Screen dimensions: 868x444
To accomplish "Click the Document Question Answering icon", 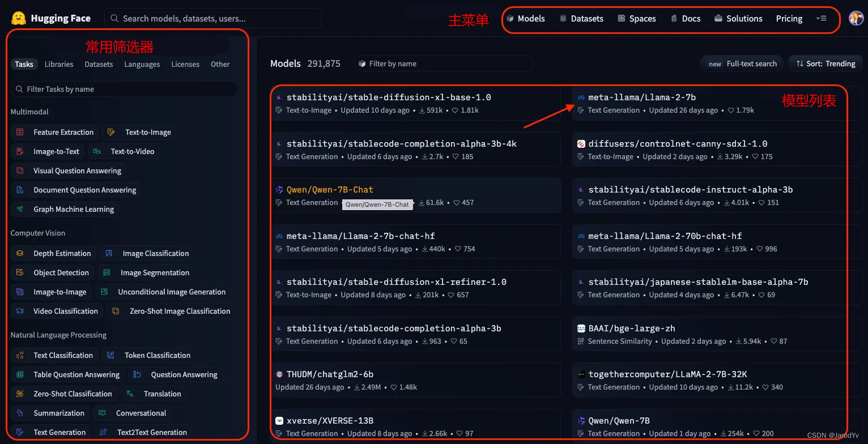I will (20, 190).
